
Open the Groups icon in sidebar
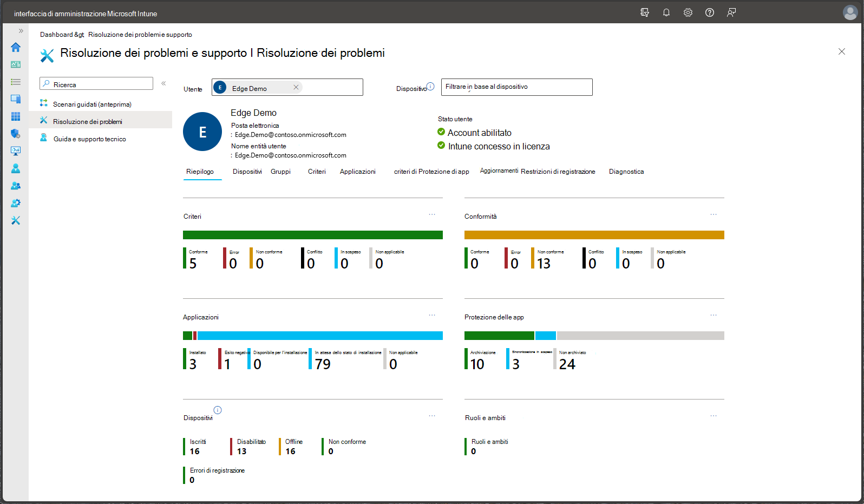click(x=16, y=186)
